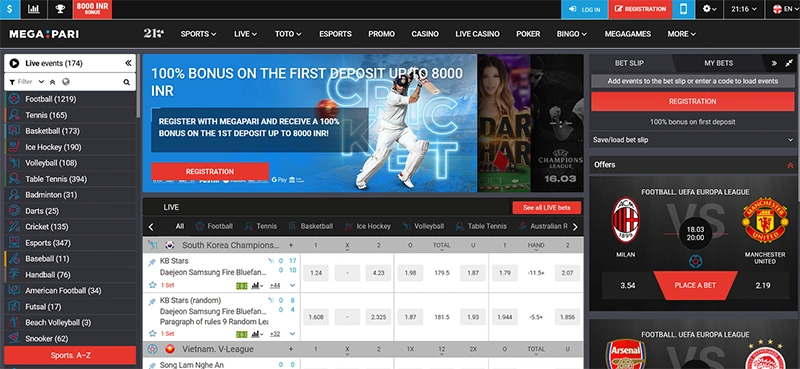Select Football (1219) in the sidebar
This screenshot has height=369, width=800.
tap(70, 99)
